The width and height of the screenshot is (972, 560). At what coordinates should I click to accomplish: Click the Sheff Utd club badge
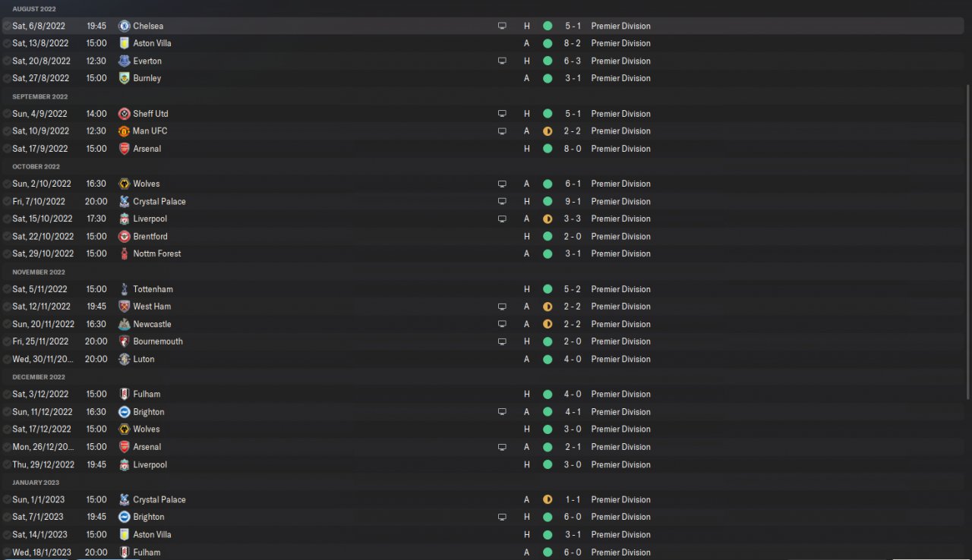(x=125, y=114)
